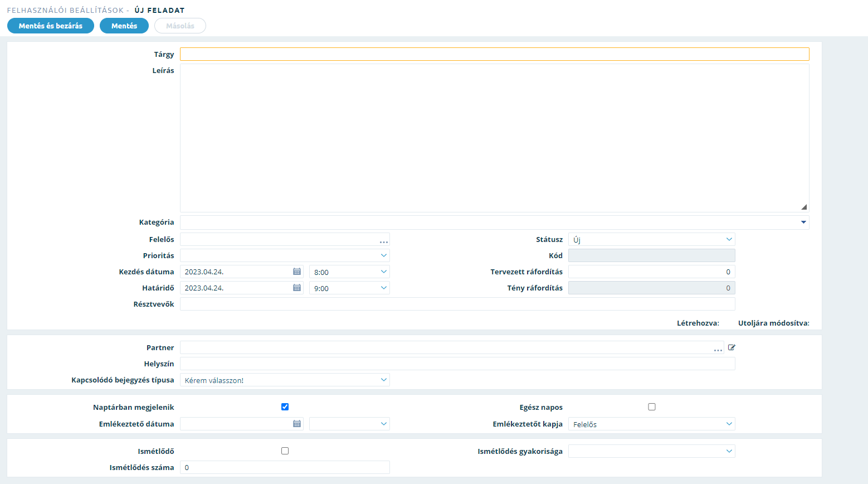The image size is (868, 484).
Task: Uncheck the Naptárban megjelenik checkbox
Action: [x=285, y=407]
